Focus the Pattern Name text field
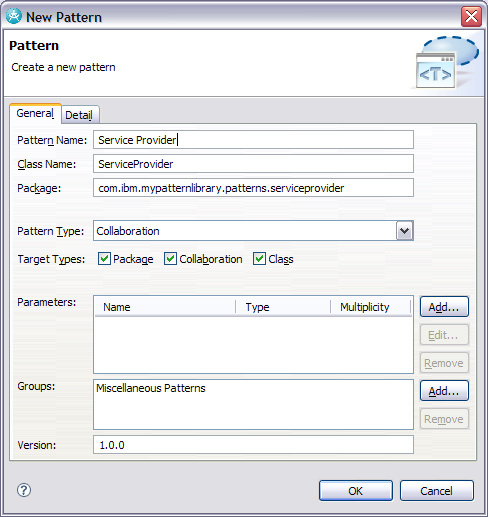The height and width of the screenshot is (517, 488). coord(253,140)
